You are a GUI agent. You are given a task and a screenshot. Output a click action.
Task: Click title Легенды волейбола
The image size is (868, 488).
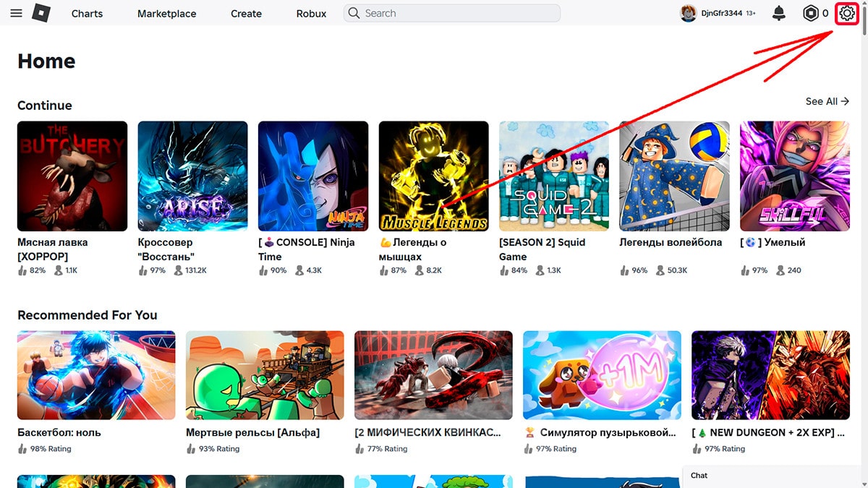coord(671,242)
